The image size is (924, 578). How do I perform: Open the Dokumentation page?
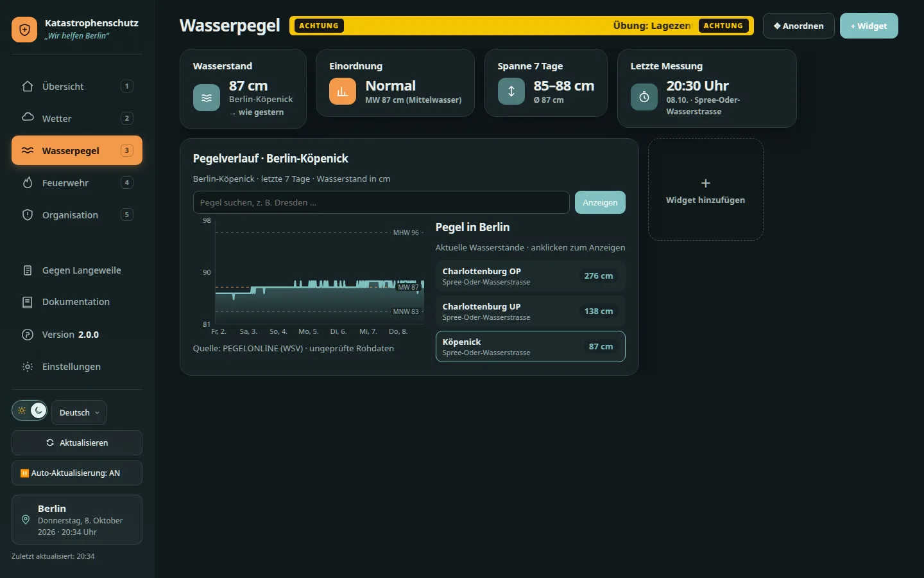(77, 302)
